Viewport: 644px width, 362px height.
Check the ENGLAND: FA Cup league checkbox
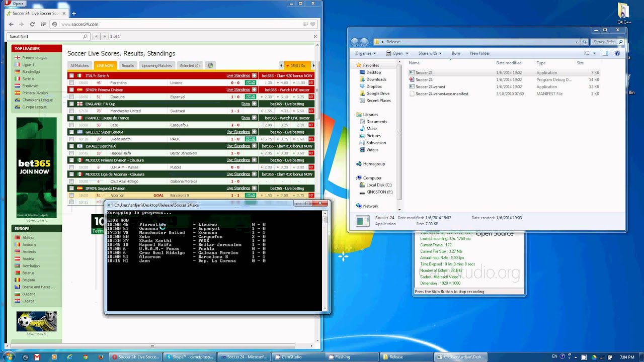(71, 104)
